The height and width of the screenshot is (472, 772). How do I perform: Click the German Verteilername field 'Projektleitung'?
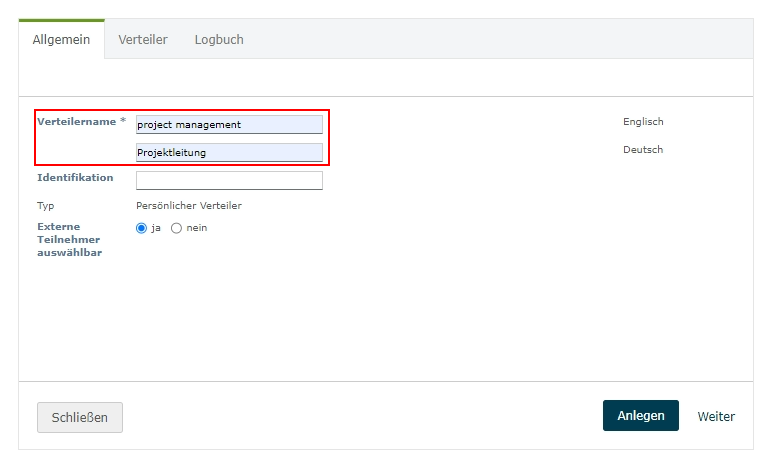click(229, 153)
